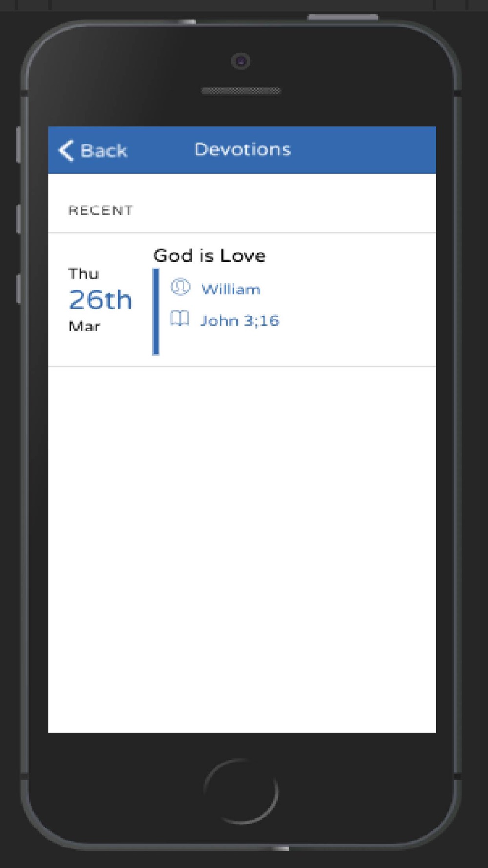This screenshot has height=868, width=488.
Task: Tap the Mar month label
Action: coord(84,326)
